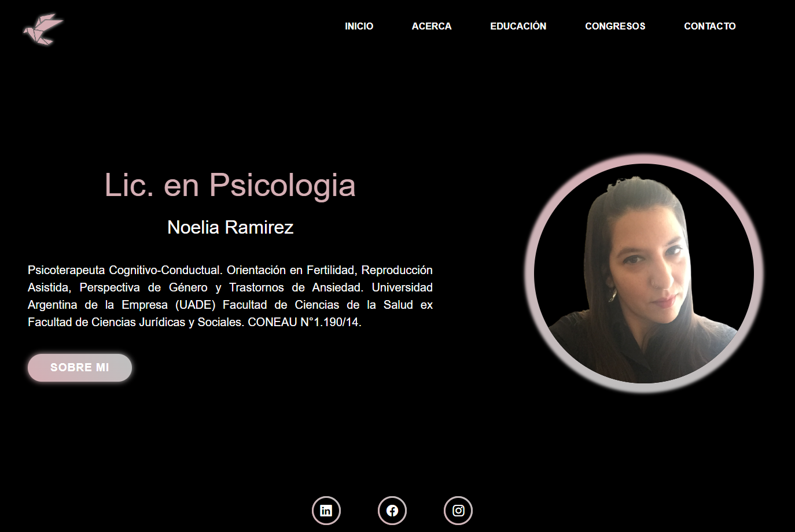Open the CONGRESOS page

point(615,26)
